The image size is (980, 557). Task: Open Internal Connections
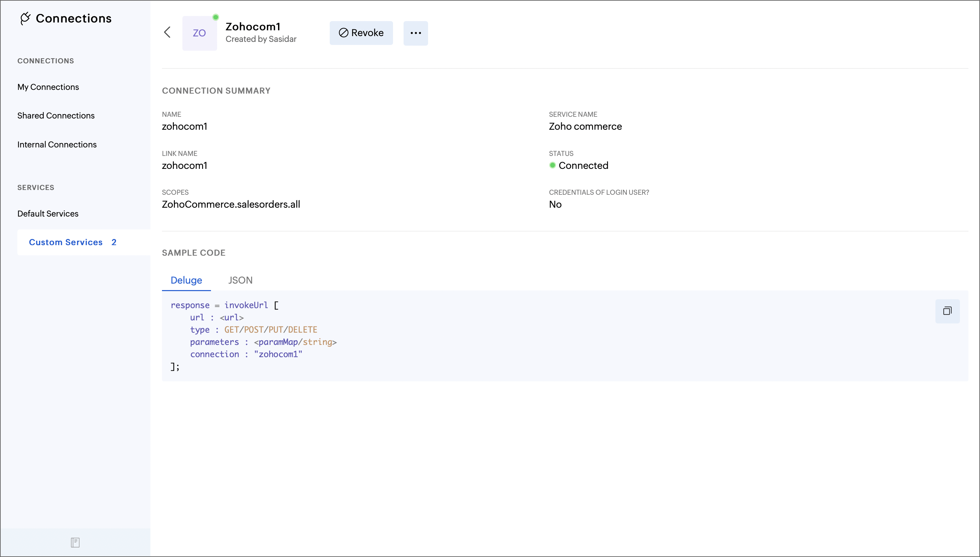(x=57, y=145)
